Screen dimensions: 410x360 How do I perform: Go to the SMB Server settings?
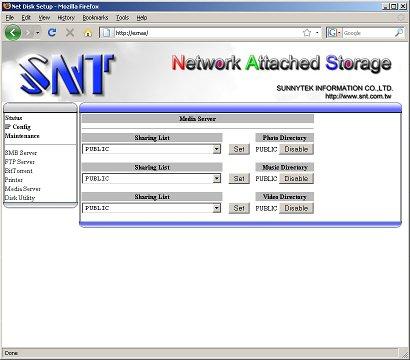tap(21, 153)
